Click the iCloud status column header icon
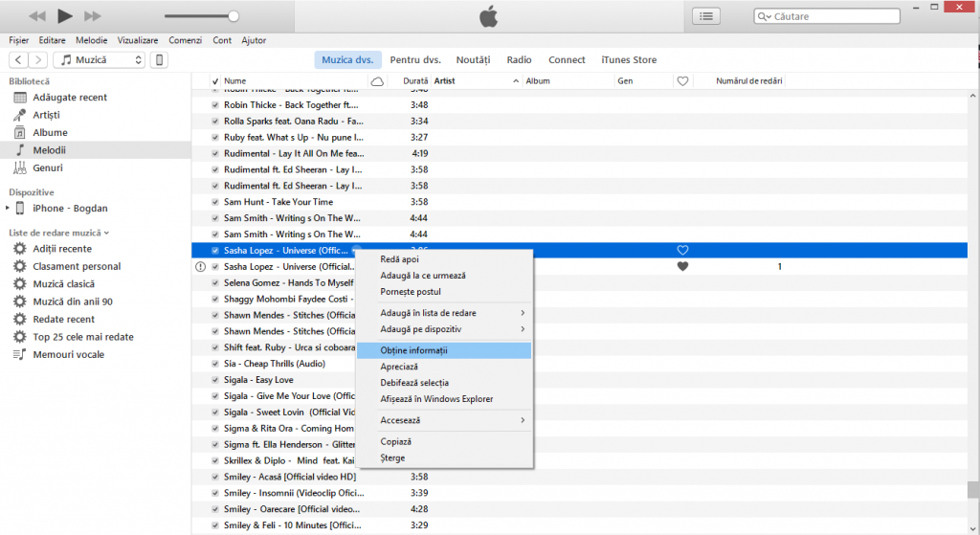Image resolution: width=980 pixels, height=535 pixels. [377, 81]
